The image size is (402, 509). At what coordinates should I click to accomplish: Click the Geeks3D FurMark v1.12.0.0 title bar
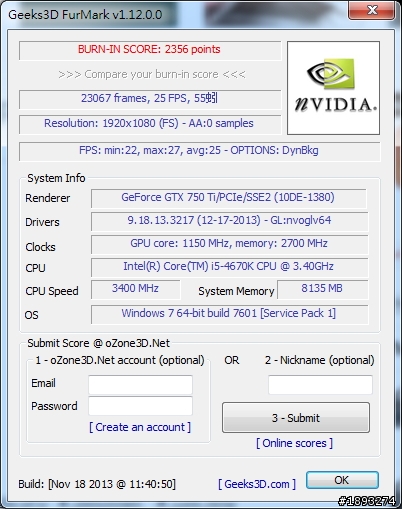(85, 15)
